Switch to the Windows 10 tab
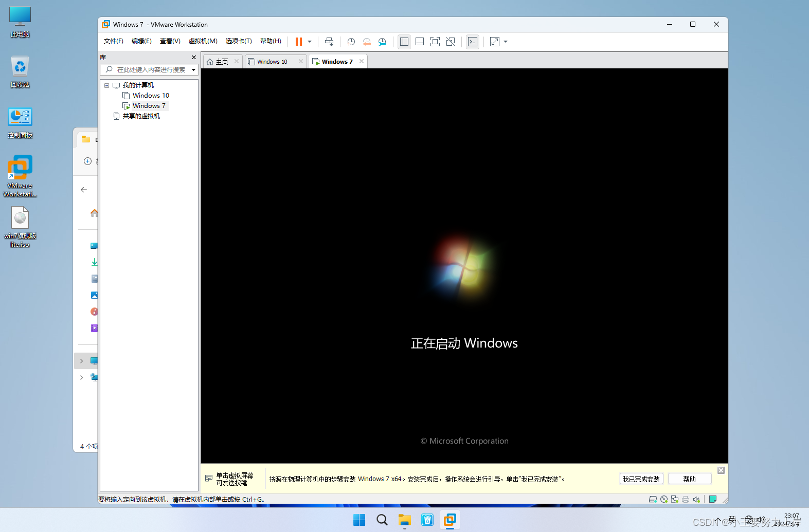This screenshot has width=809, height=532. pos(272,62)
